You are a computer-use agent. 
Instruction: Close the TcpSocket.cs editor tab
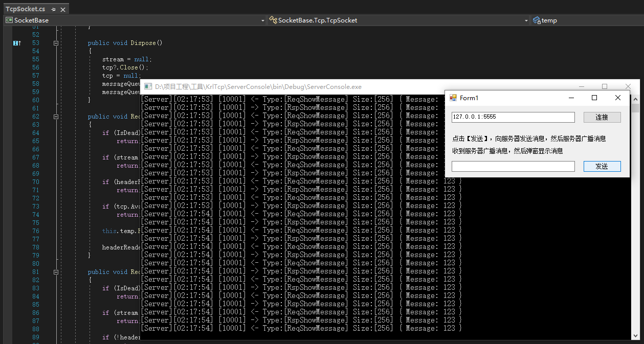pos(62,9)
